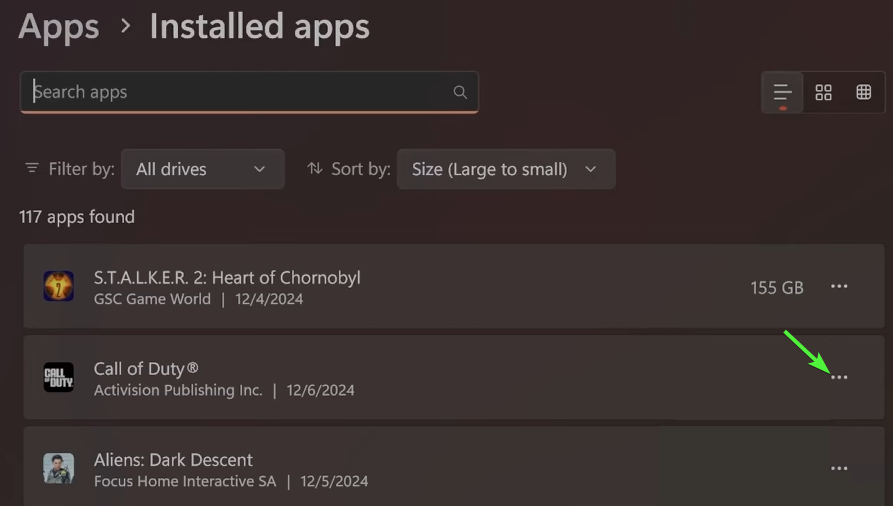893x506 pixels.
Task: Select the Call of Duty list entry name
Action: pos(146,368)
